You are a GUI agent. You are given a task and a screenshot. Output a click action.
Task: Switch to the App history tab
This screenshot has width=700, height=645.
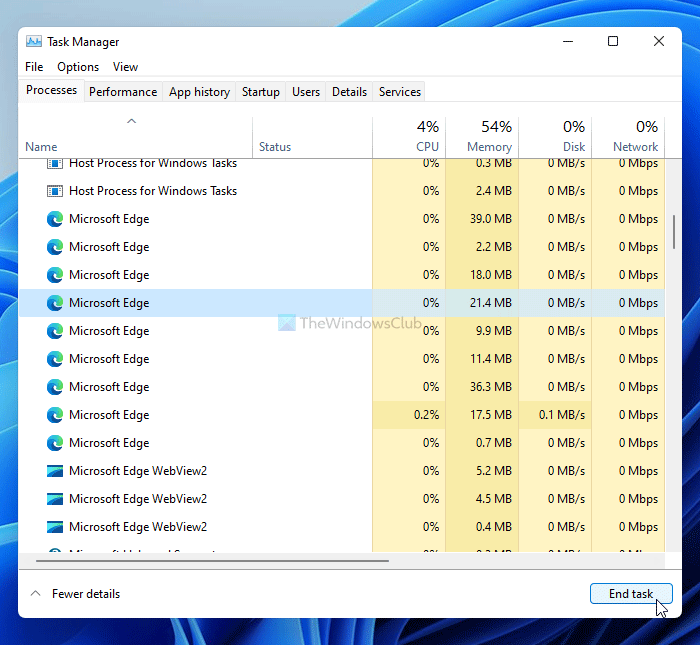click(x=199, y=92)
